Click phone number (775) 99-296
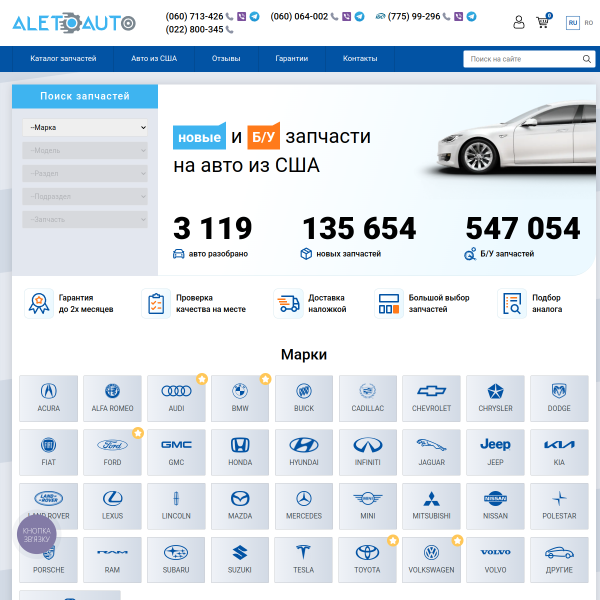600x600 pixels. click(414, 16)
